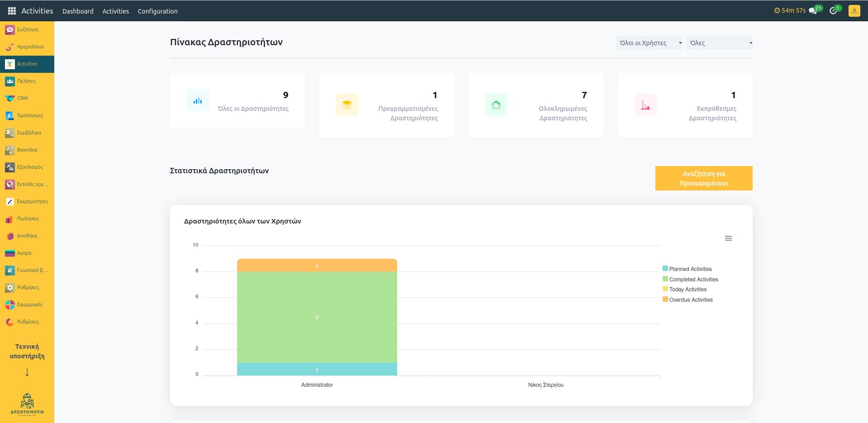This screenshot has height=423, width=868.
Task: Open Προγραμματισμένες Δραστηριότητες card
Action: click(x=387, y=105)
